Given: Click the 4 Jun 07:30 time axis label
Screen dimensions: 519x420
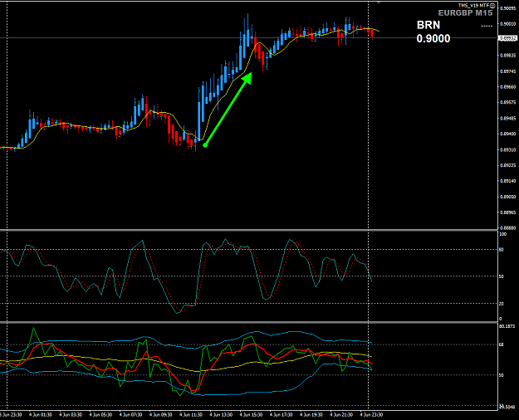Looking at the screenshot, I should pyautogui.click(x=130, y=415).
